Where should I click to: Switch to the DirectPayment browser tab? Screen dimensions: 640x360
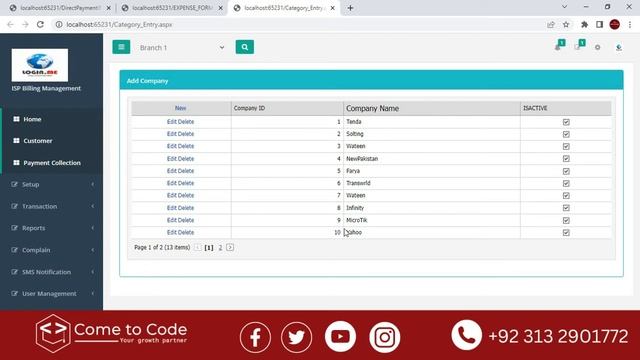[x=60, y=8]
